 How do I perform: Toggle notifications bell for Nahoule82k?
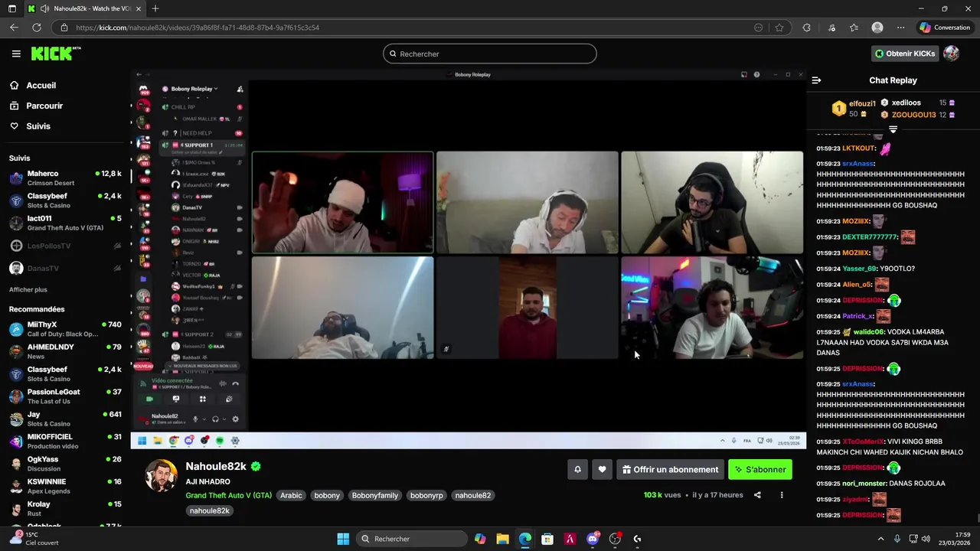pos(577,469)
